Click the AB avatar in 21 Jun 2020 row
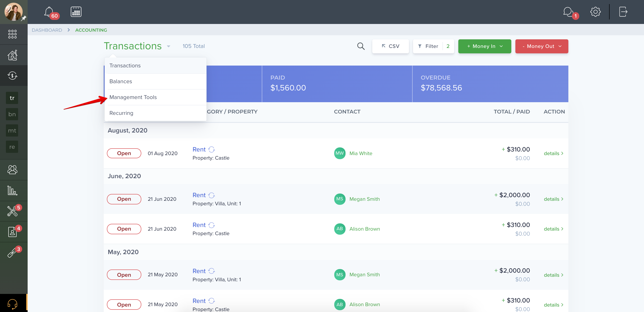644x312 pixels. pos(339,229)
